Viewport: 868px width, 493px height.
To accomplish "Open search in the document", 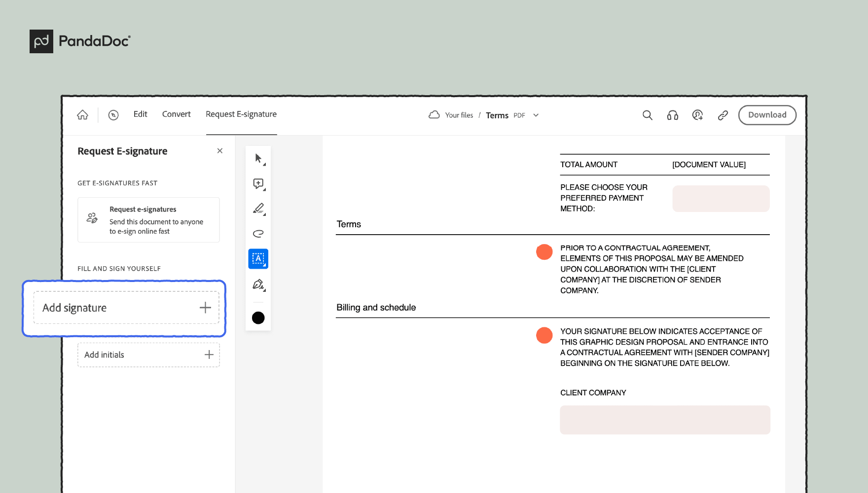I will pyautogui.click(x=647, y=115).
